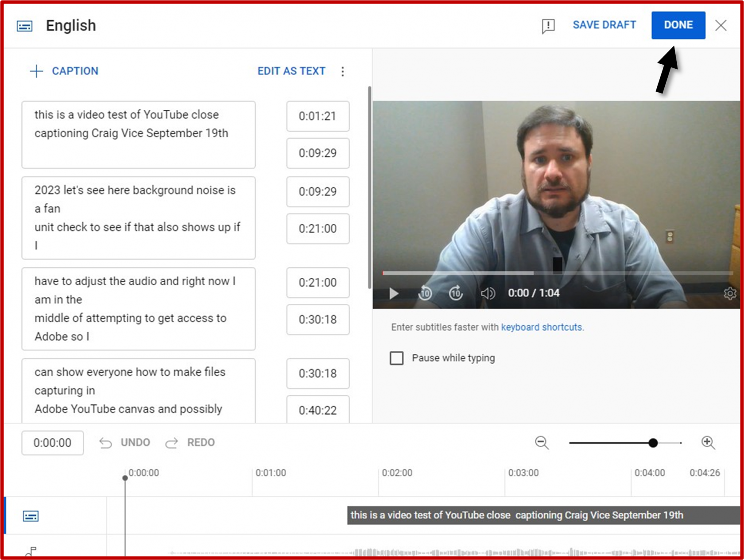The width and height of the screenshot is (744, 560).
Task: Edit fourth caption end time 0:40:22
Action: pos(318,410)
